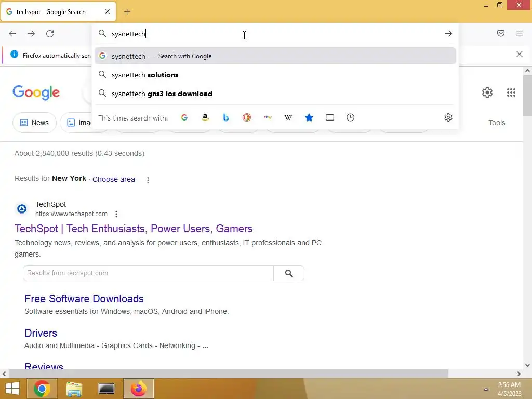The image size is (532, 399).
Task: Click the vertical scrollbar thumb
Action: (x=527, y=96)
